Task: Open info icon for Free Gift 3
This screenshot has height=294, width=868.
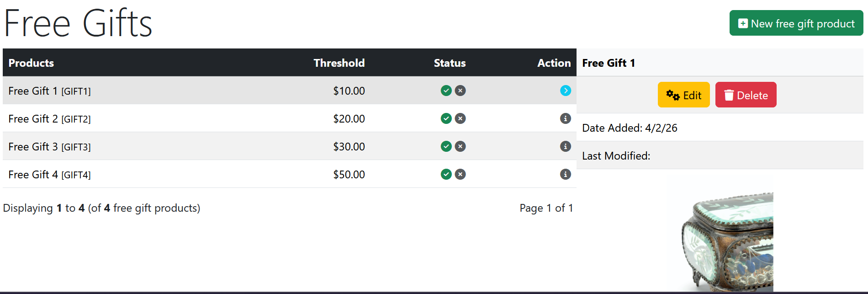Action: click(565, 146)
